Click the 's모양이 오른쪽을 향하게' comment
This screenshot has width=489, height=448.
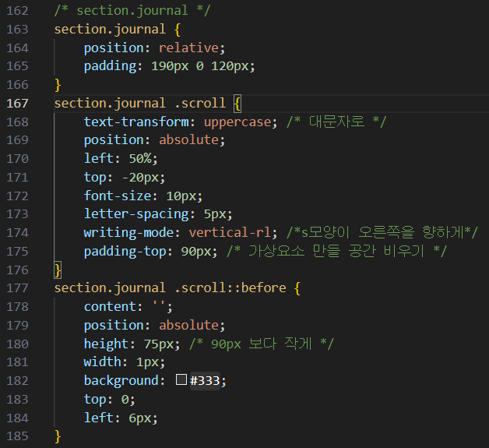pos(382,232)
